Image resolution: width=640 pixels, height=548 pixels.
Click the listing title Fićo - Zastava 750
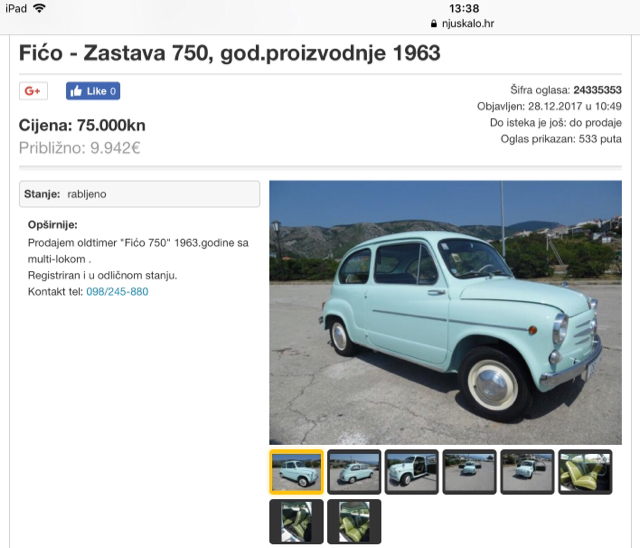(x=229, y=53)
